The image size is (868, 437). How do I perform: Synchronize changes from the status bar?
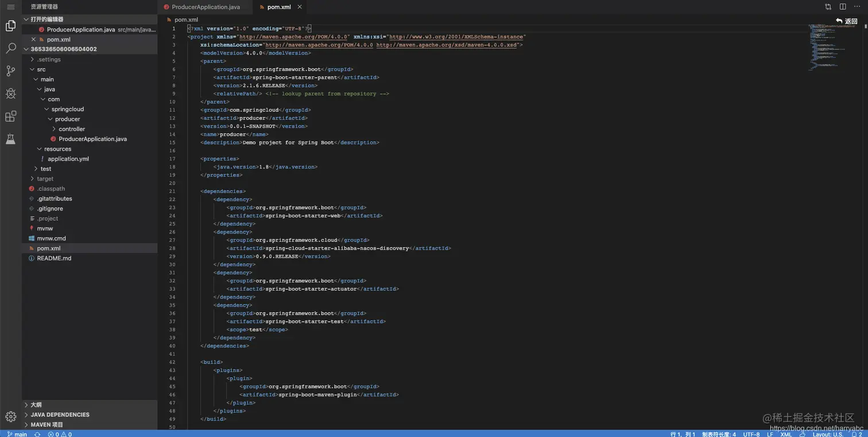tap(37, 434)
